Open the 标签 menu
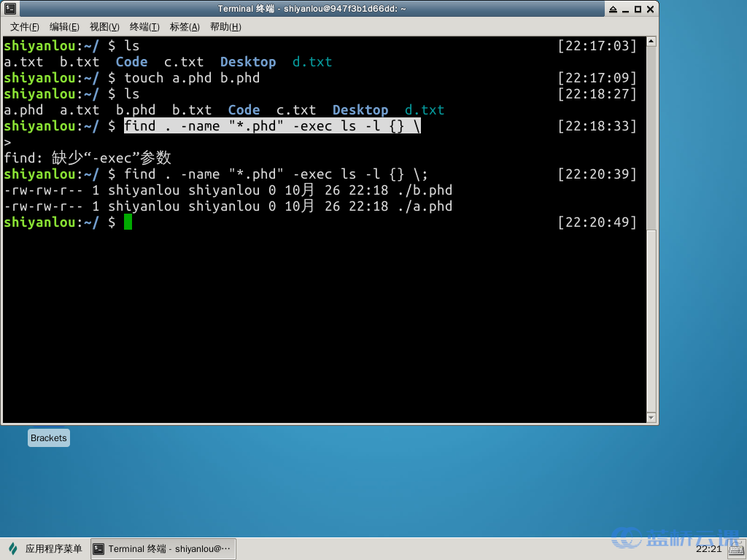Image resolution: width=747 pixels, height=560 pixels. click(x=183, y=27)
